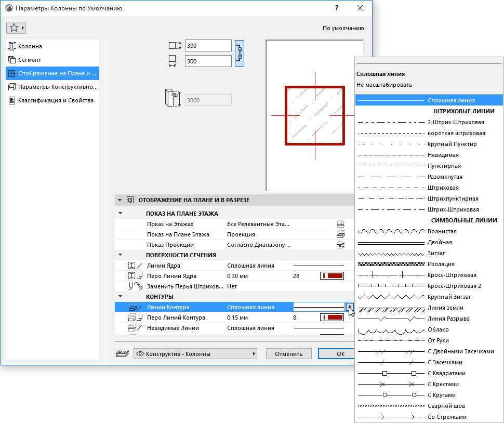This screenshot has width=504, height=423.
Task: Click the 0.15 мм pen weight value
Action: [237, 318]
